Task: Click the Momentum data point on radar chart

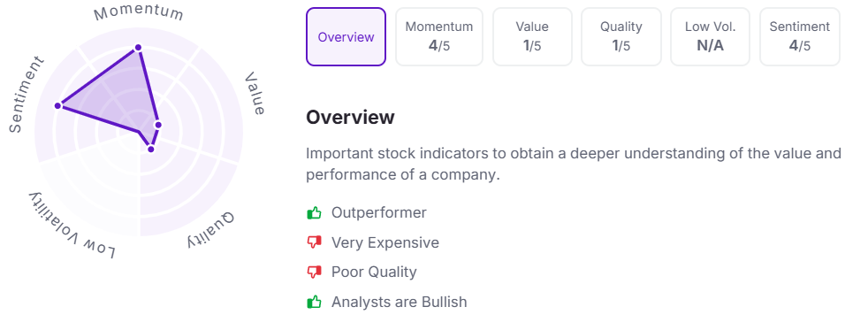Action: point(139,48)
